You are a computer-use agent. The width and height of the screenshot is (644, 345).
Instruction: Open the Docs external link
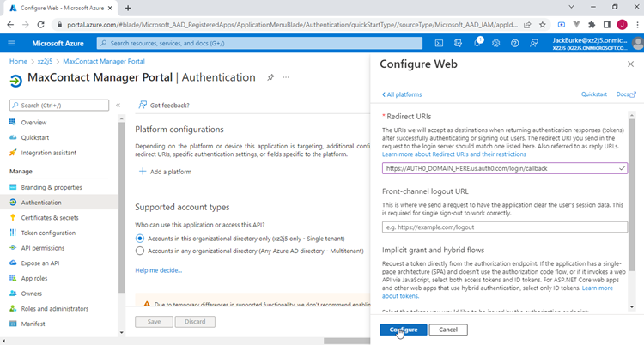(x=626, y=94)
